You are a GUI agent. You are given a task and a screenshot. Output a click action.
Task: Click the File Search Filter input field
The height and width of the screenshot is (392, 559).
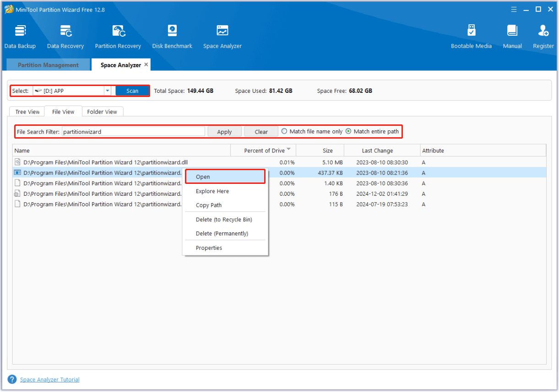(x=134, y=131)
